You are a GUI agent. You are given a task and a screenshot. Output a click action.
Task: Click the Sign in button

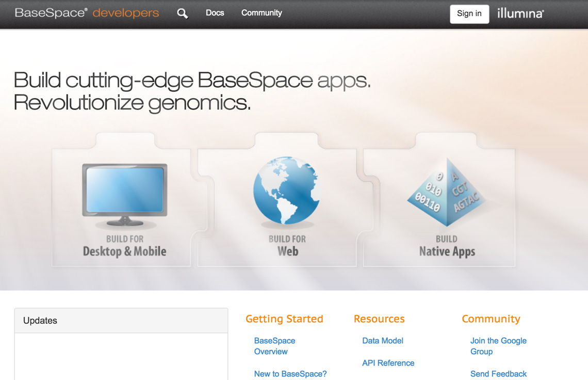point(469,14)
